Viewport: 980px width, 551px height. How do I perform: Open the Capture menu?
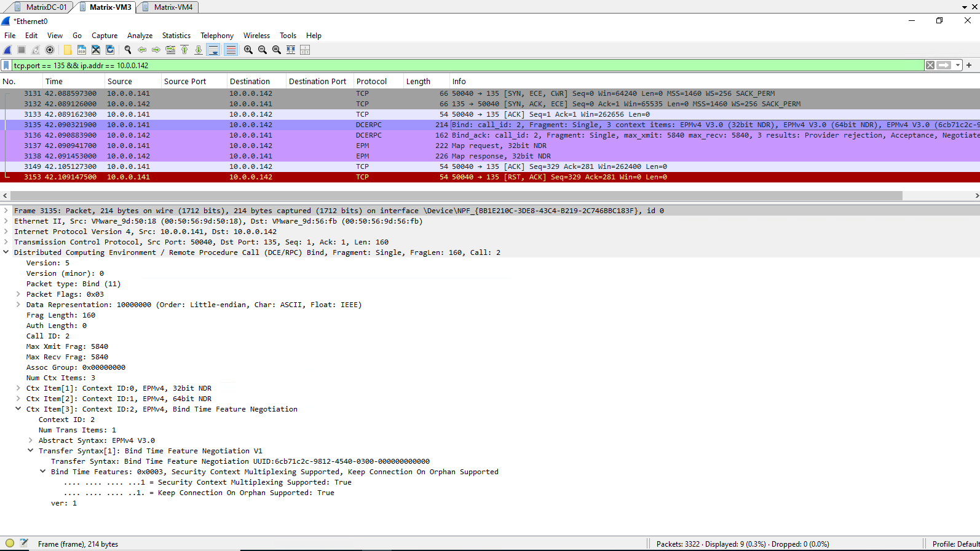(x=105, y=36)
